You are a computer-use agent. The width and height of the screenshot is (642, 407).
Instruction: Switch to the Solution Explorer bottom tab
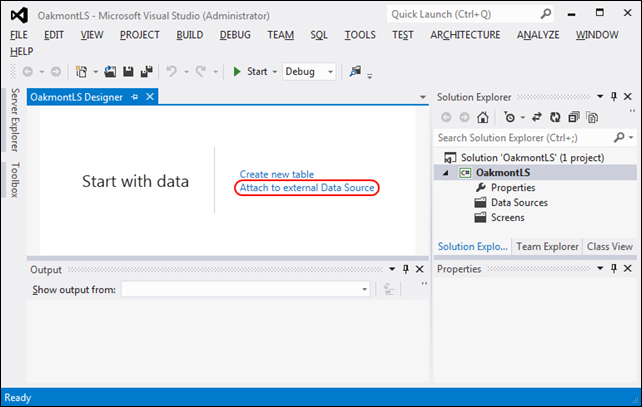[472, 246]
